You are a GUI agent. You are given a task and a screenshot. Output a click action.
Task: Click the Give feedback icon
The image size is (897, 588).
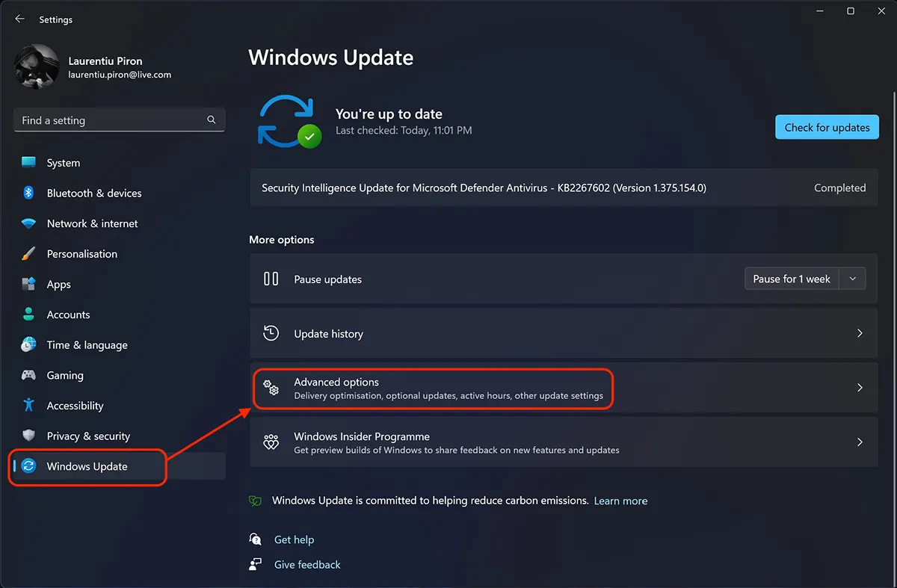coord(256,564)
